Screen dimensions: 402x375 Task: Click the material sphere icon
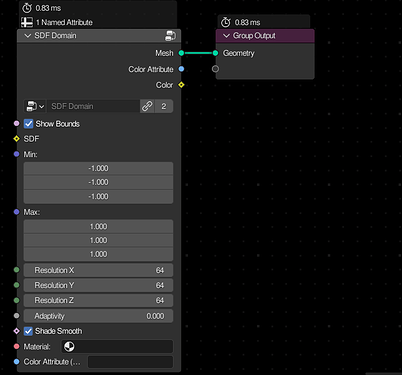pos(69,347)
